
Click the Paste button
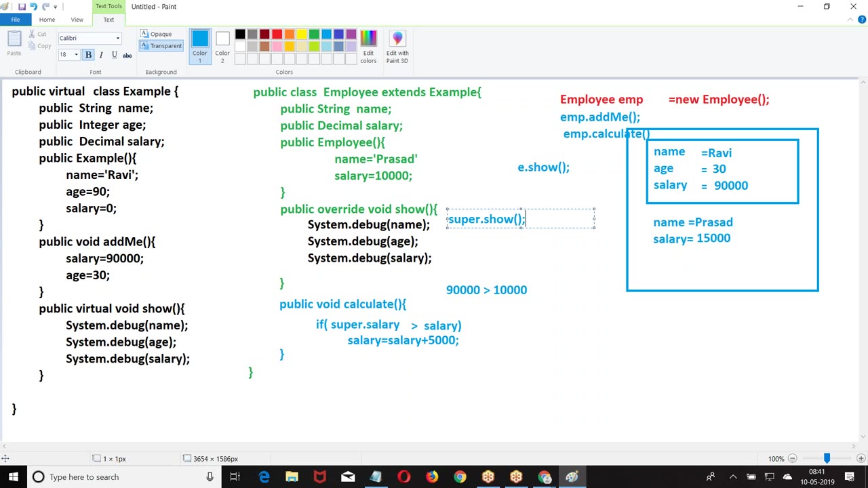tap(14, 43)
